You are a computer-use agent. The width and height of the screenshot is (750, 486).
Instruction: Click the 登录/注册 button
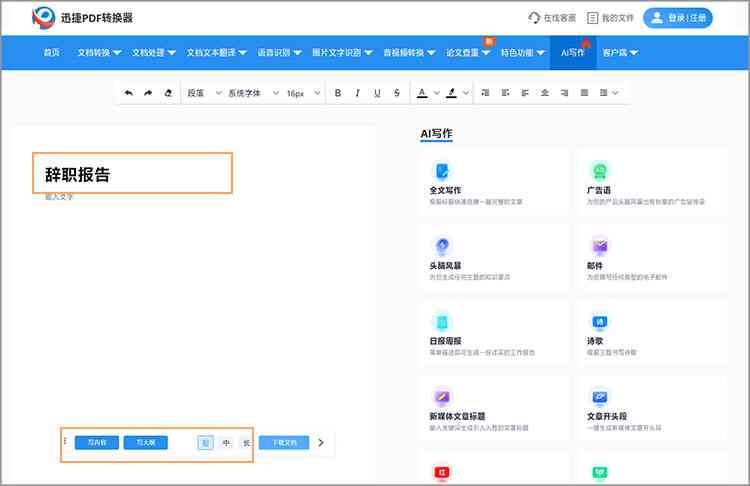(678, 18)
